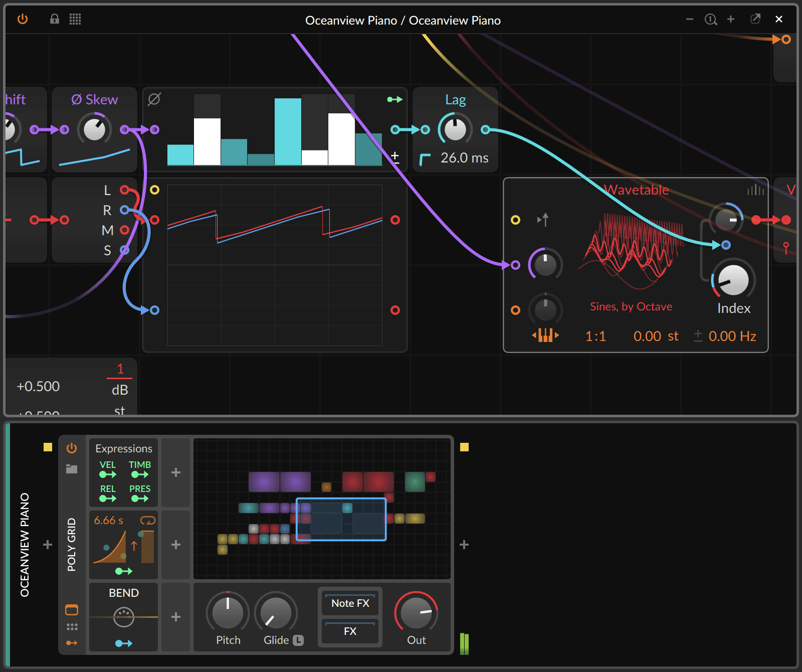Select the OCEANVIEW PIANO track label
802x672 pixels.
[x=25, y=544]
